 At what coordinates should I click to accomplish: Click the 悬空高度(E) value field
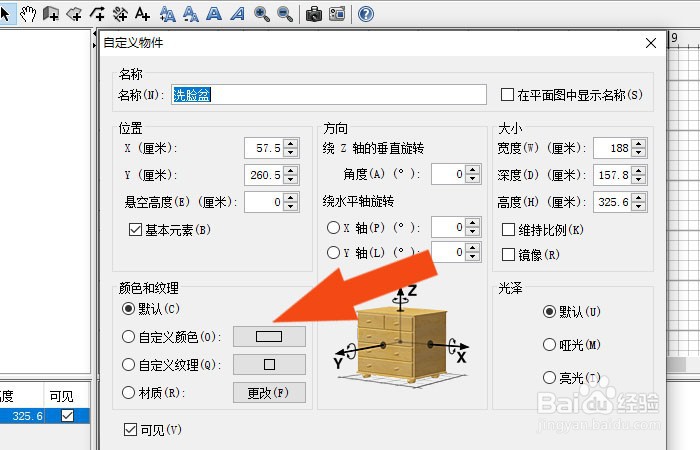point(264,202)
